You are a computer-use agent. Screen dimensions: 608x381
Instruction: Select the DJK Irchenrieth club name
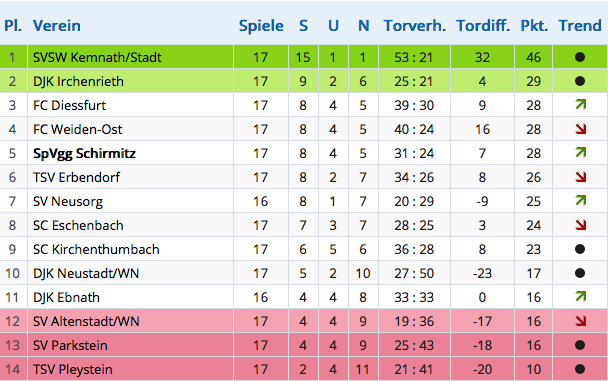click(x=78, y=81)
